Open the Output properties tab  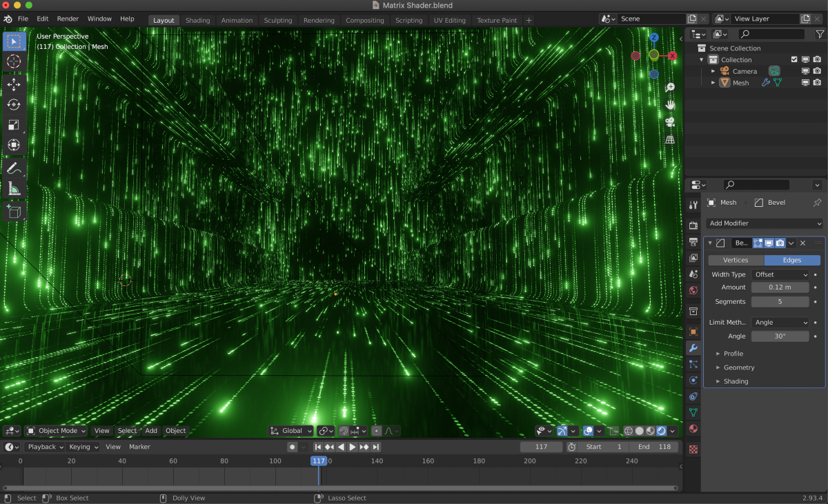coord(693,242)
